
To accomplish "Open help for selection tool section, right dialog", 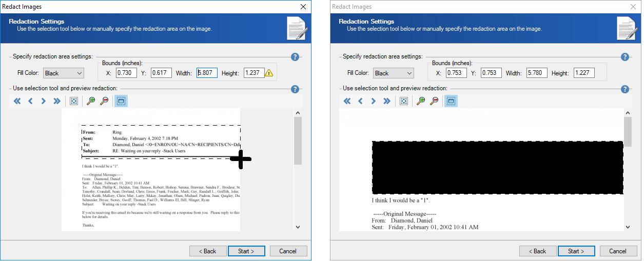I will pos(625,89).
